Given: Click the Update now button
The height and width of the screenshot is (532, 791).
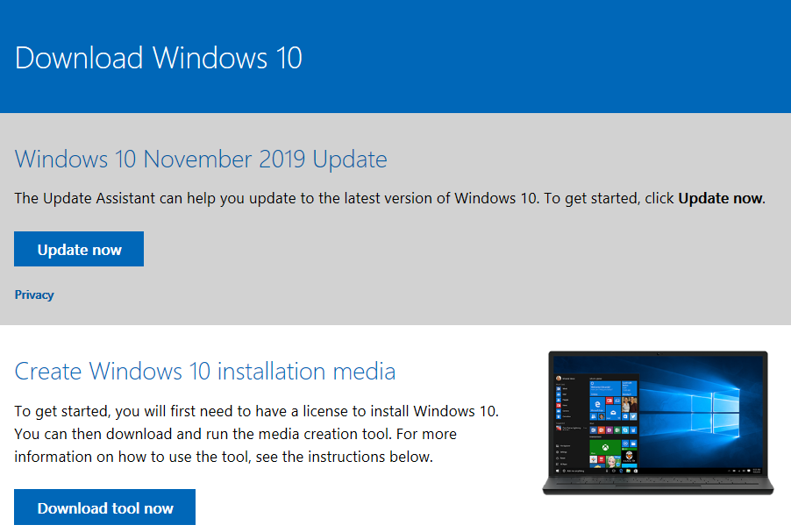Looking at the screenshot, I should 79,250.
